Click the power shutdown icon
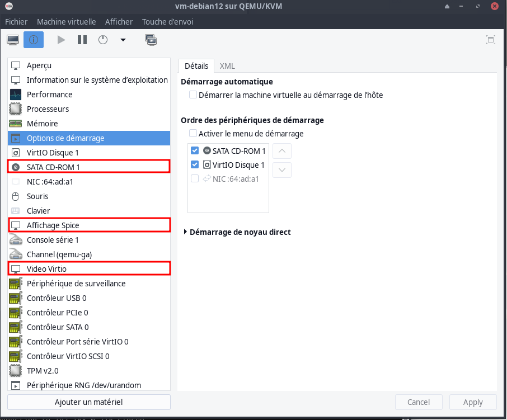507x420 pixels. [x=103, y=40]
